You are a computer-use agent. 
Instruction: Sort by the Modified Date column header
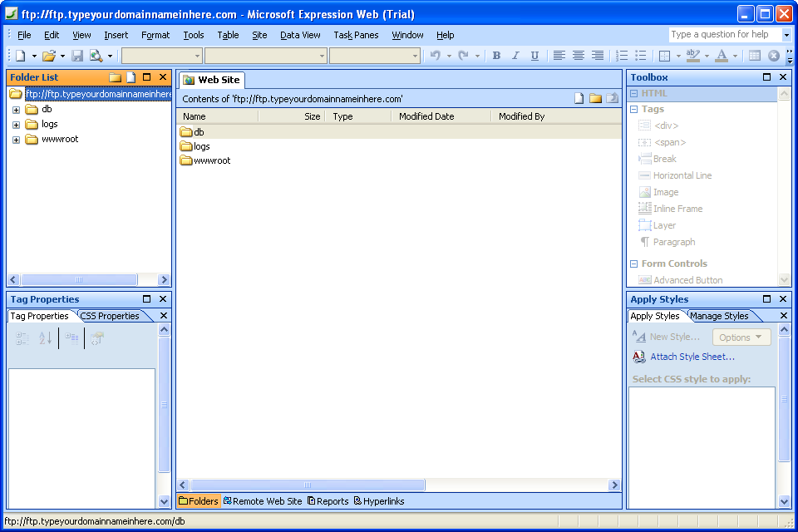pos(441,116)
